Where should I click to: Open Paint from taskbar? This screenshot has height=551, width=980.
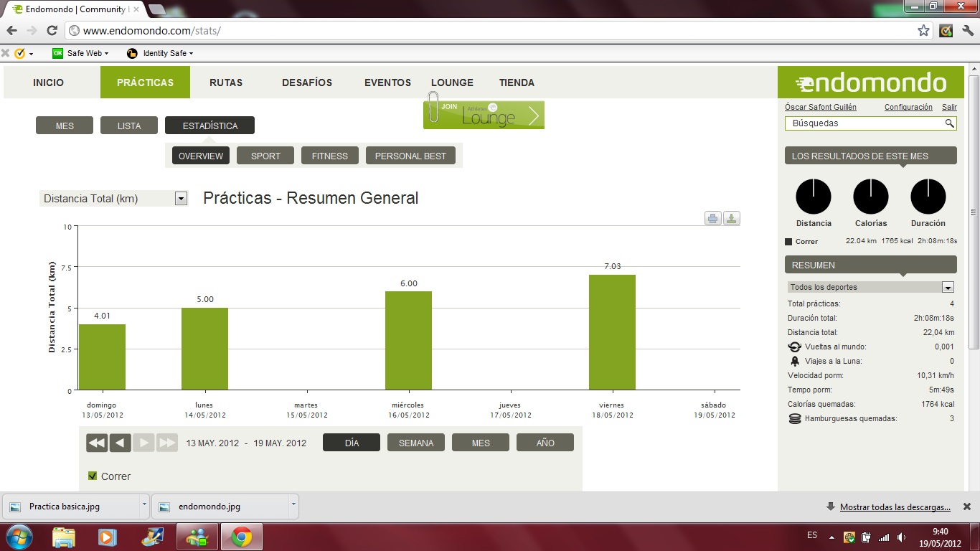153,537
